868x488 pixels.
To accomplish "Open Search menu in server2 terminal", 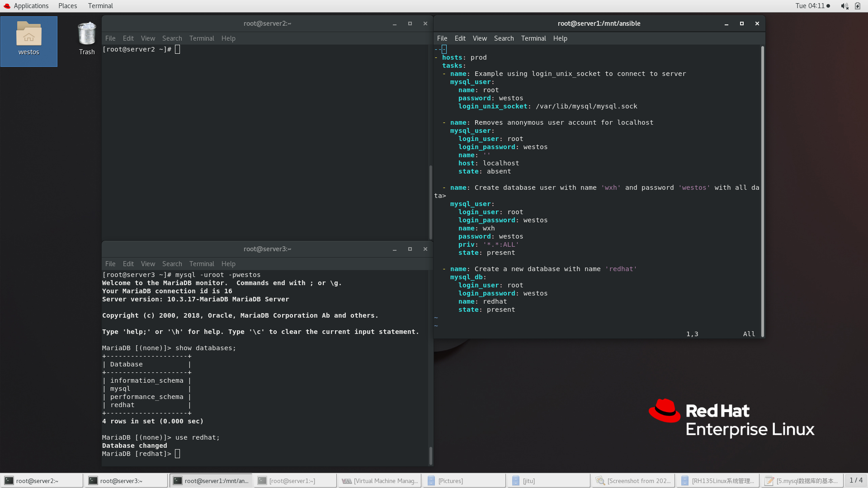I will click(172, 38).
